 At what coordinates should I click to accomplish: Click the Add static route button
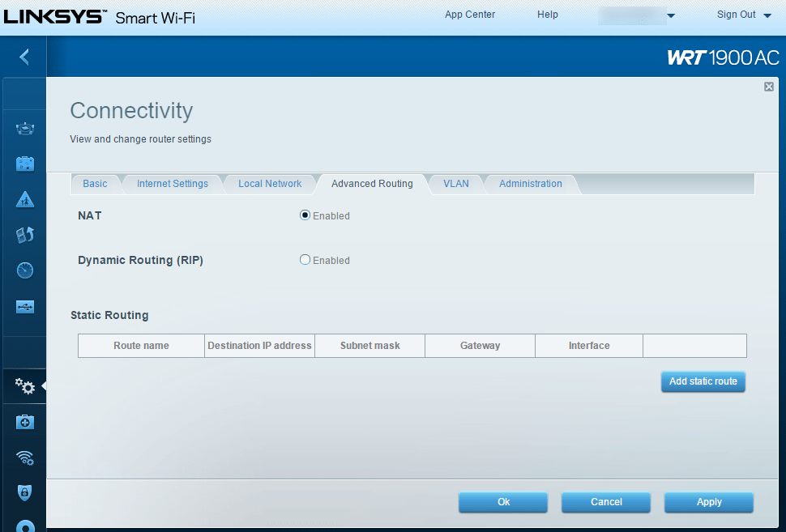pyautogui.click(x=702, y=381)
